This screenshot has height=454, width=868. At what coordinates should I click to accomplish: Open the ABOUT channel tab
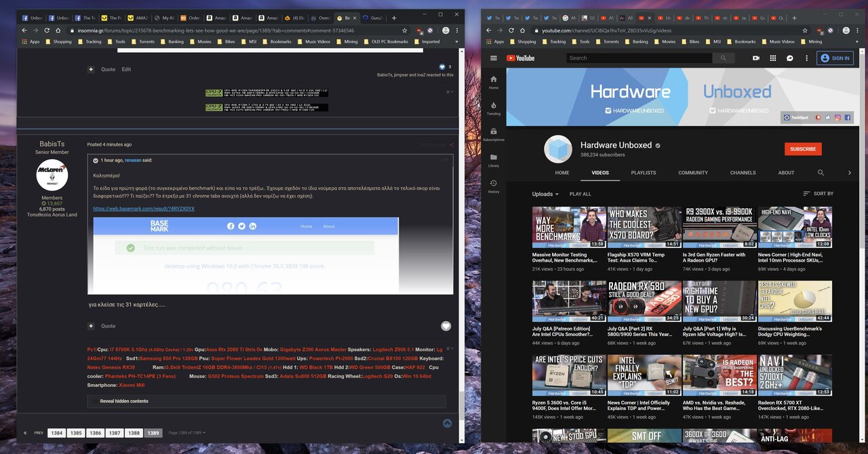point(786,173)
